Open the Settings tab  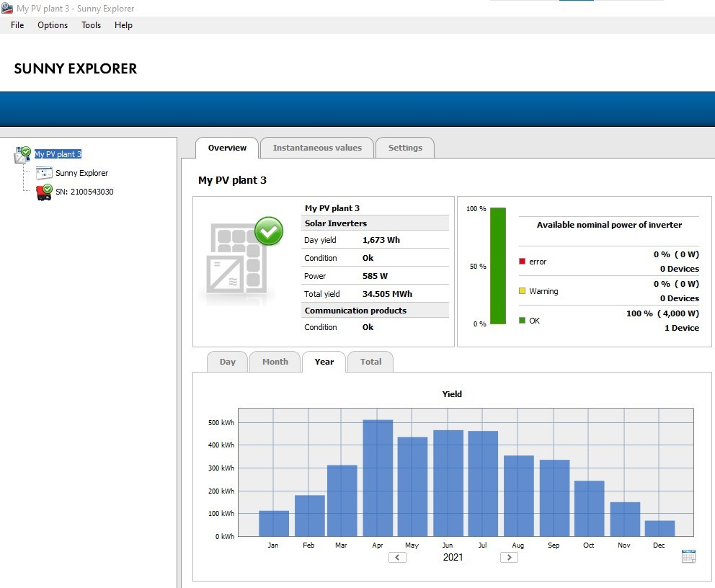coord(405,148)
